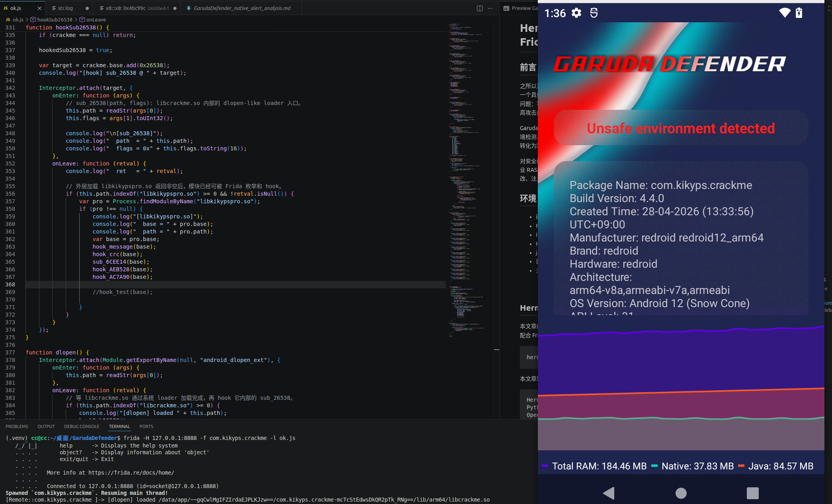Click the frida.re/docs/home URL in terminal
832x504 pixels.
coord(131,473)
